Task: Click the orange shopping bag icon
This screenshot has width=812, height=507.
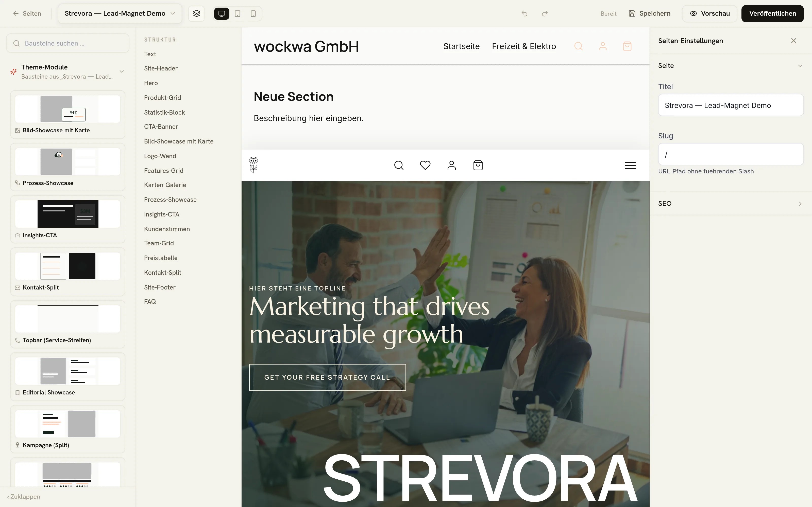Action: (627, 46)
